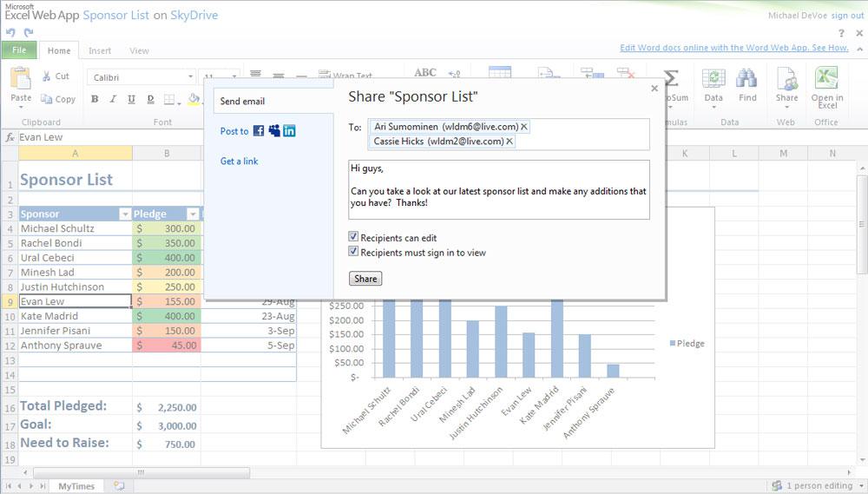Select the MyTimes sheet tab
This screenshot has height=494, width=868.
point(76,486)
